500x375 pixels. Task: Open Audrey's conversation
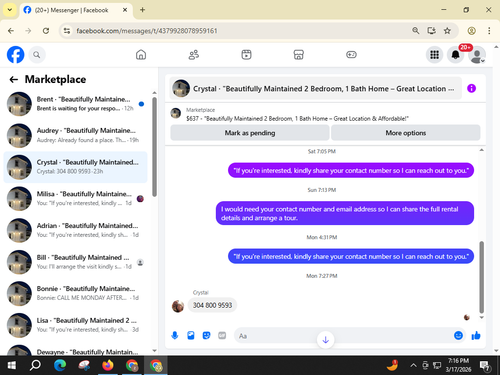click(x=76, y=135)
